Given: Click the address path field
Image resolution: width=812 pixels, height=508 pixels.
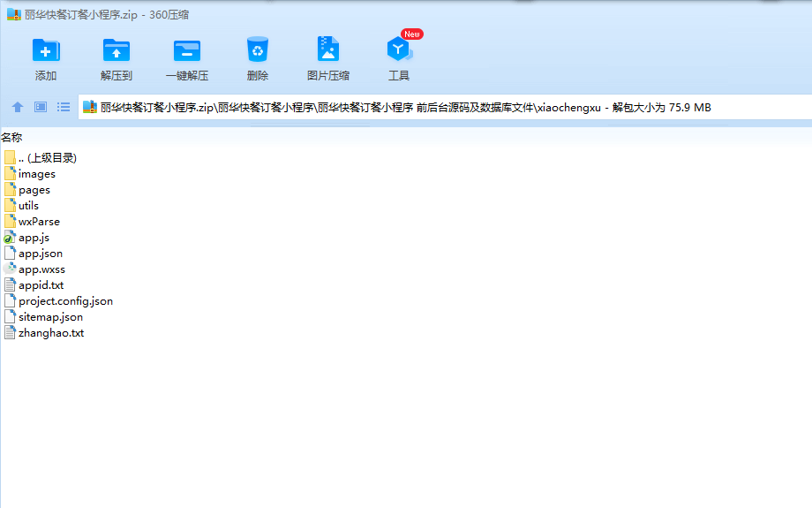Looking at the screenshot, I should pyautogui.click(x=446, y=107).
